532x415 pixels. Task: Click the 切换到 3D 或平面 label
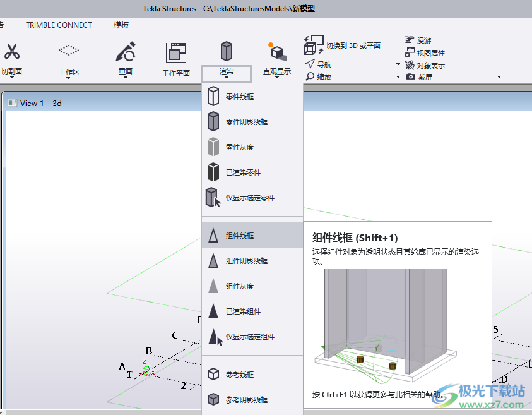click(x=353, y=45)
